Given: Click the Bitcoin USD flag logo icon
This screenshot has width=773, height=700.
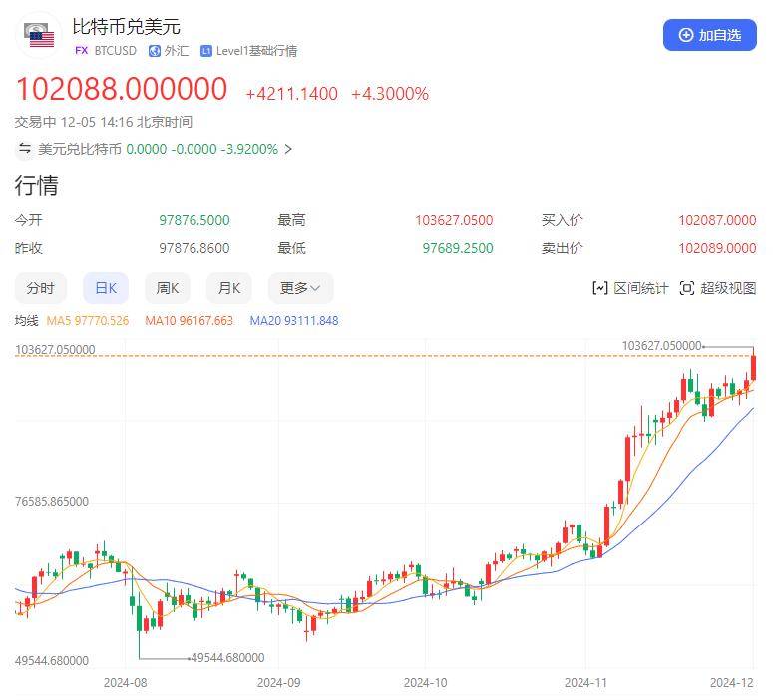Looking at the screenshot, I should click(x=41, y=36).
